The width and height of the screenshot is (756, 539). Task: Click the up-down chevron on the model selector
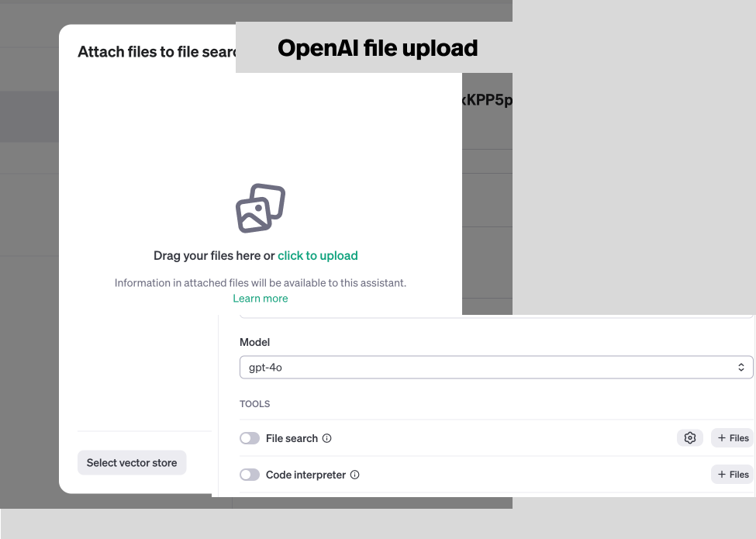point(742,367)
